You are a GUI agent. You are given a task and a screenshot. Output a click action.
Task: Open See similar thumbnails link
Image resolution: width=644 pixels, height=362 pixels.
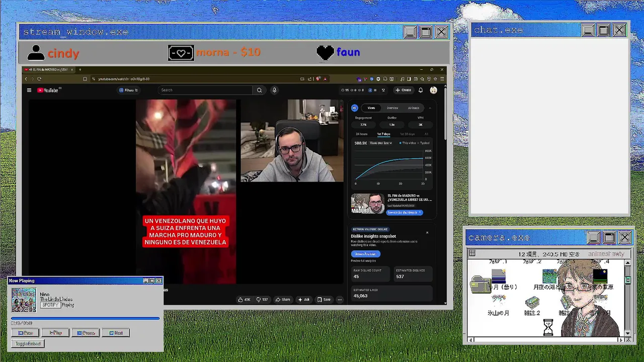coord(405,212)
